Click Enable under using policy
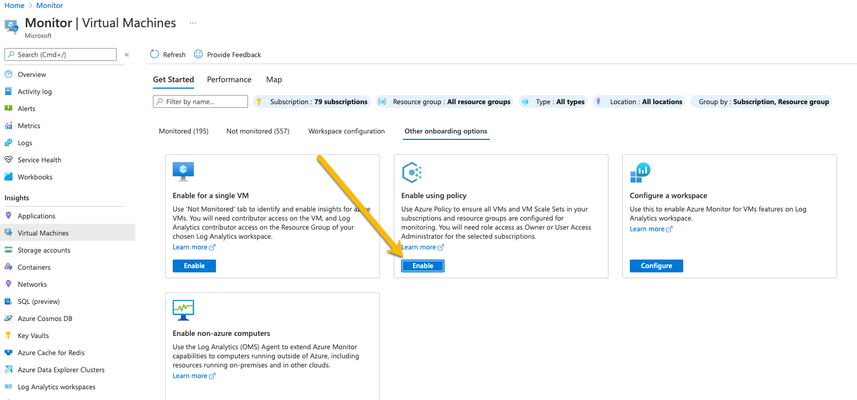The height and width of the screenshot is (400, 857). click(423, 266)
